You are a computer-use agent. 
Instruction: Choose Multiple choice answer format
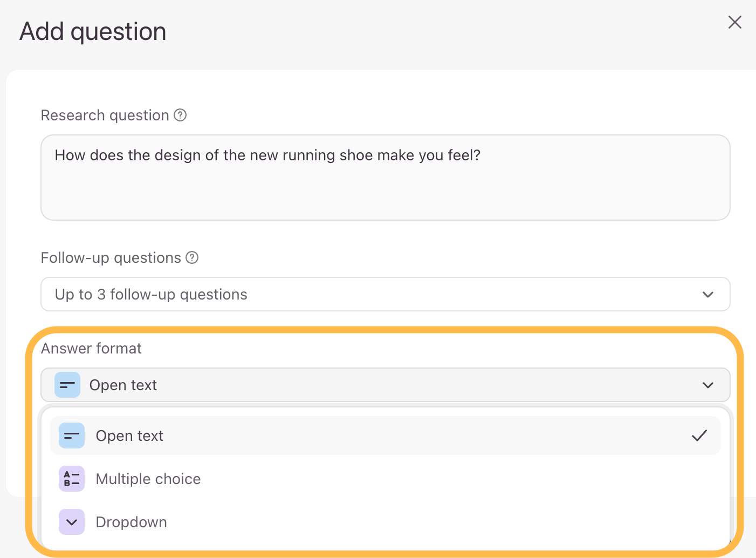tap(386, 479)
